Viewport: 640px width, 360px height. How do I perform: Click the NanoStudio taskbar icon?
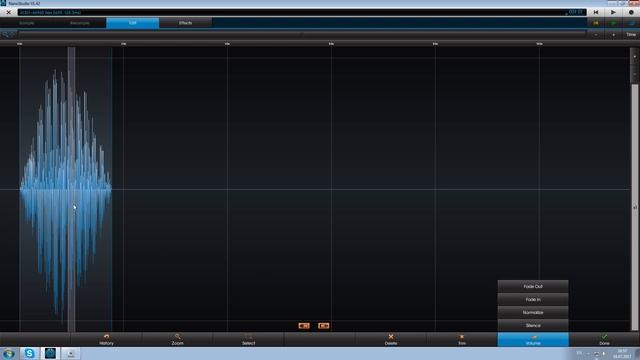click(x=50, y=353)
